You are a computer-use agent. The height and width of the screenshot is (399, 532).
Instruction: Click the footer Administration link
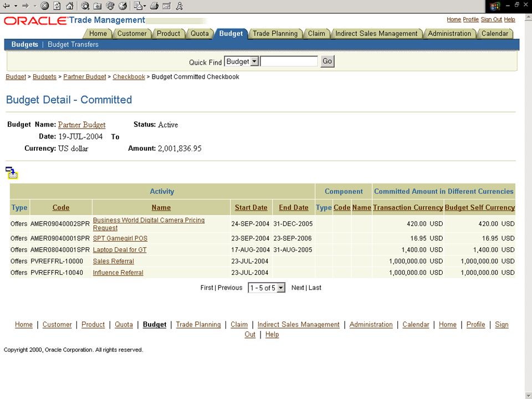(371, 324)
